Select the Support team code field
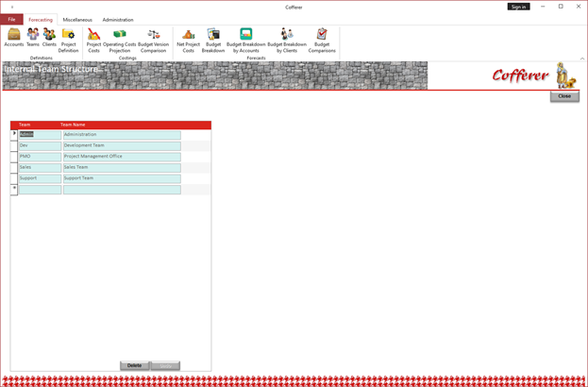The image size is (588, 387). click(40, 178)
